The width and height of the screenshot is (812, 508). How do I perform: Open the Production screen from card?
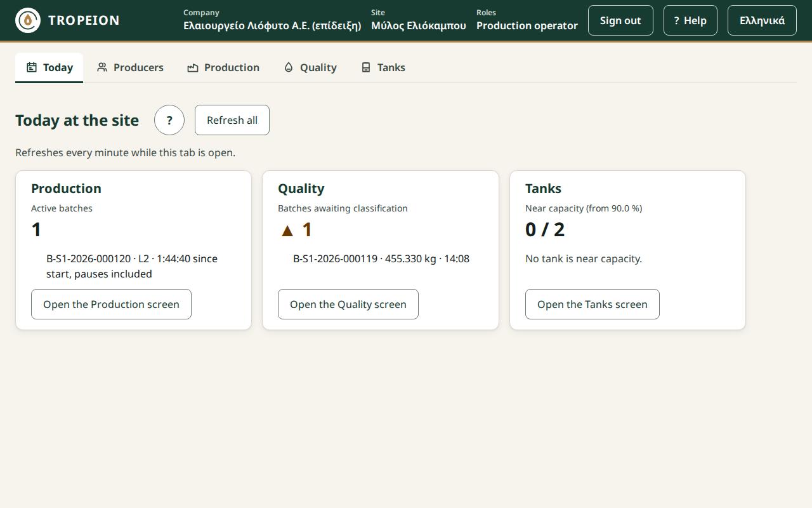coord(111,304)
